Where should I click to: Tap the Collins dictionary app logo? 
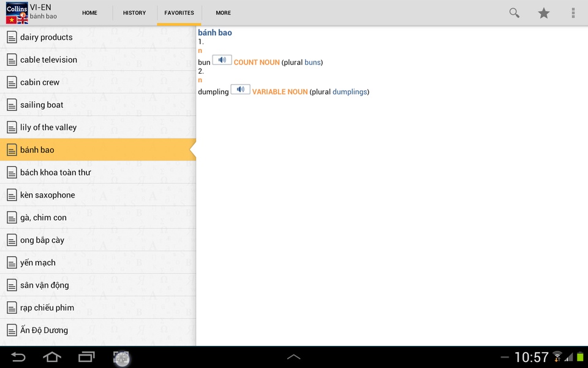[17, 13]
